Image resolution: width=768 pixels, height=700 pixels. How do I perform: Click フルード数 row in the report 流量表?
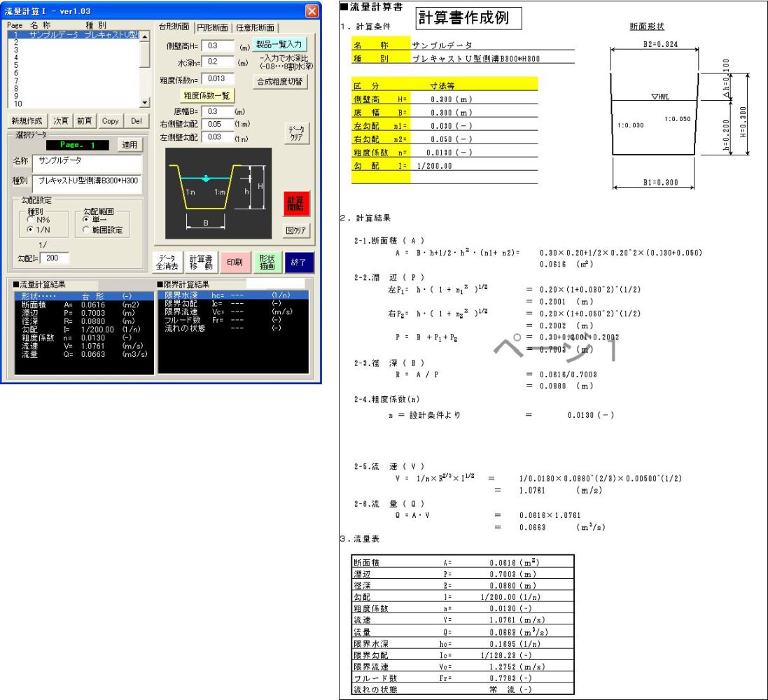463,678
